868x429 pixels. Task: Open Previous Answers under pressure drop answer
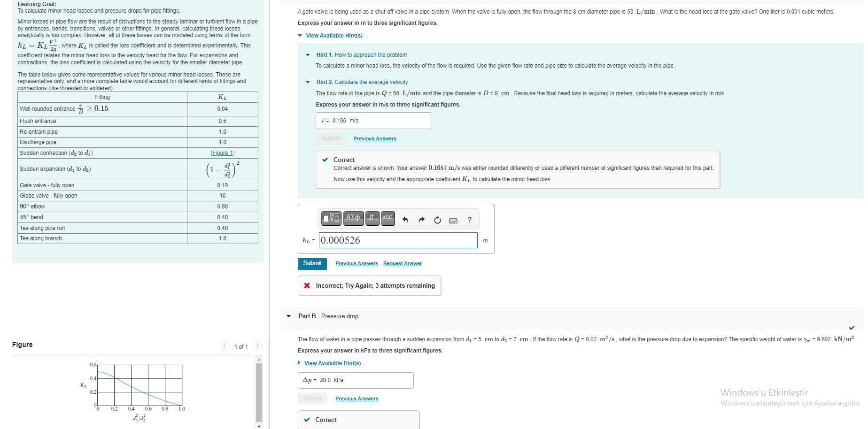(x=356, y=398)
